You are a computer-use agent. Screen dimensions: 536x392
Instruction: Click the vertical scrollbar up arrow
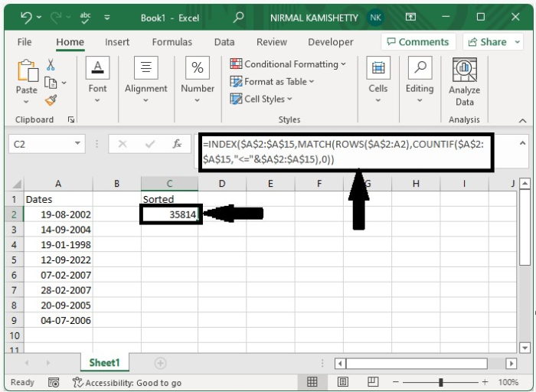click(x=525, y=184)
